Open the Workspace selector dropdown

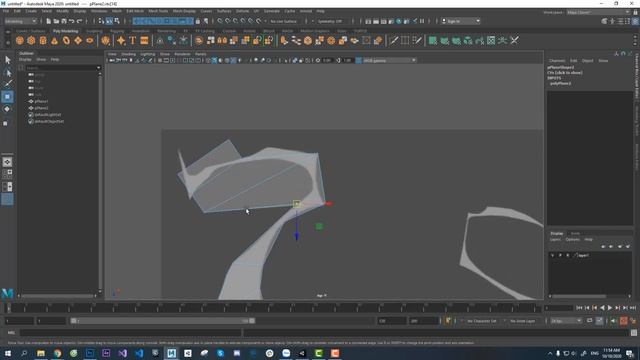coord(598,12)
